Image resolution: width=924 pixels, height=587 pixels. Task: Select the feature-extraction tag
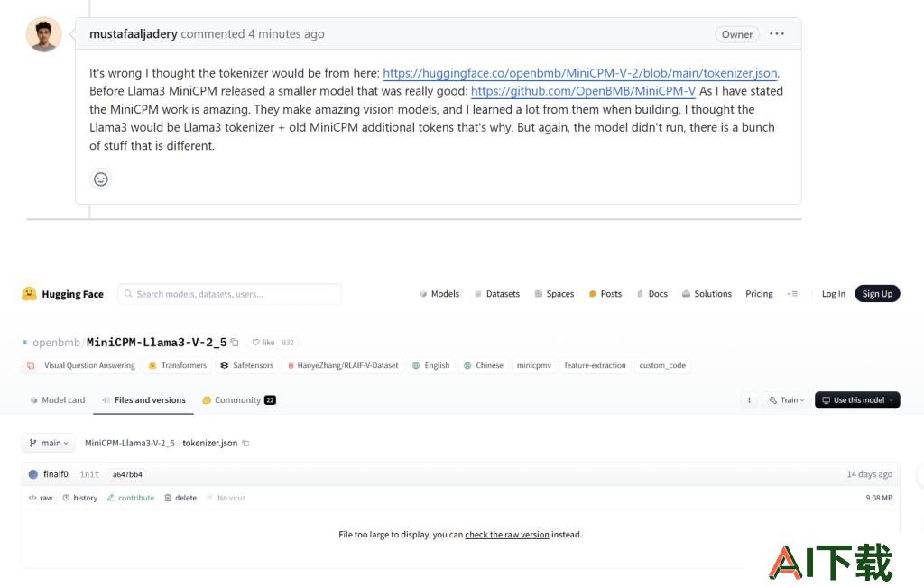(x=596, y=365)
